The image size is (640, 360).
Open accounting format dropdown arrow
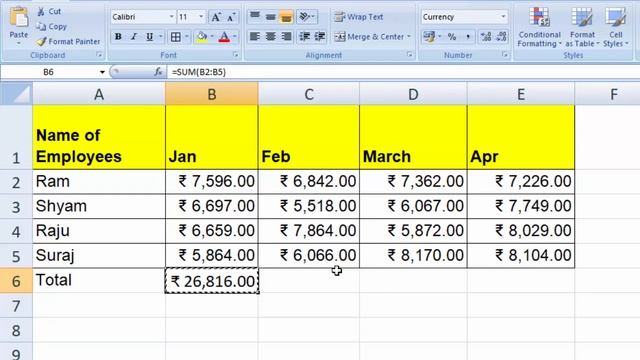click(x=440, y=37)
